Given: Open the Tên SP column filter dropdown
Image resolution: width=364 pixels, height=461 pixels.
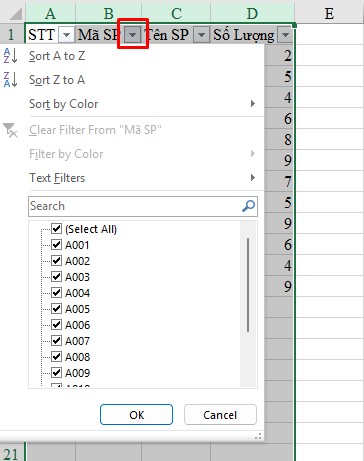Looking at the screenshot, I should tap(201, 35).
